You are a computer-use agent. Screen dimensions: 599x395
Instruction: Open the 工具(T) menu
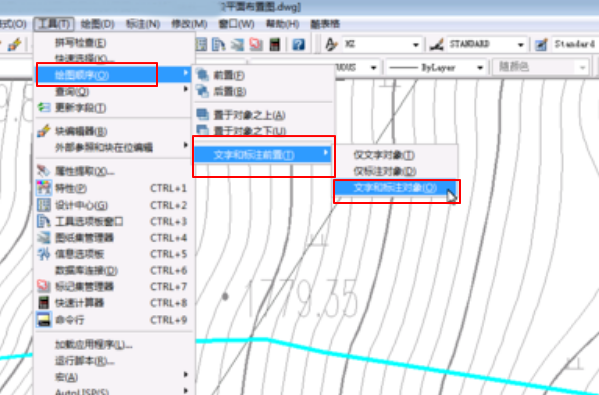click(53, 24)
